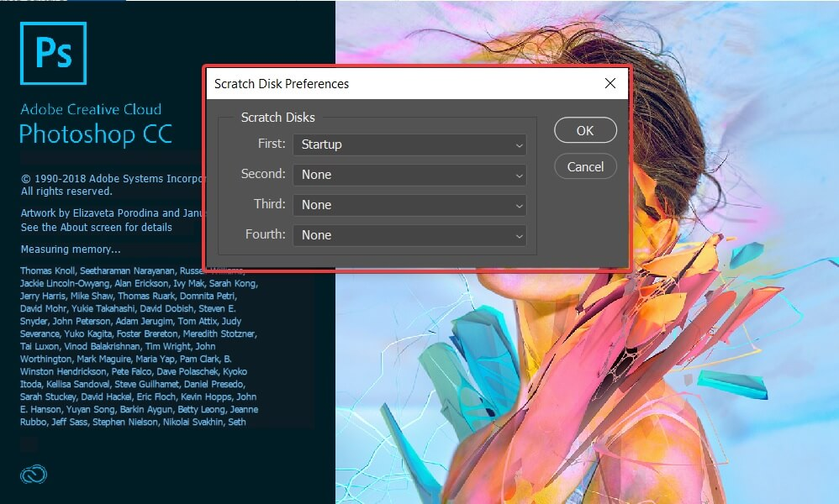Confirm scratch disk settings with OK
The height and width of the screenshot is (504, 839).
pos(584,129)
